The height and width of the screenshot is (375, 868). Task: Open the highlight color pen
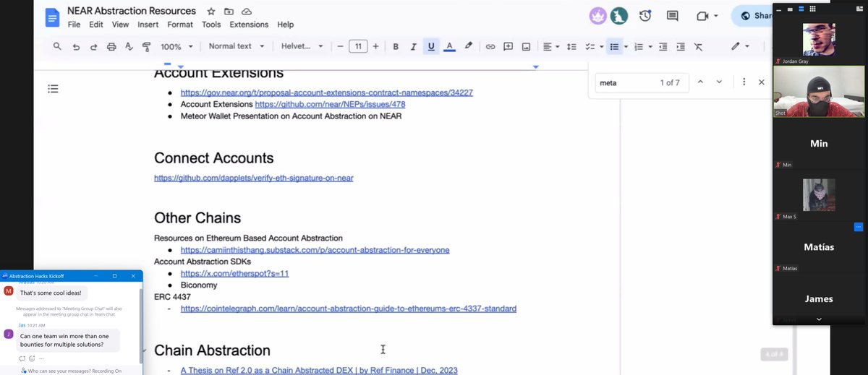pos(468,46)
